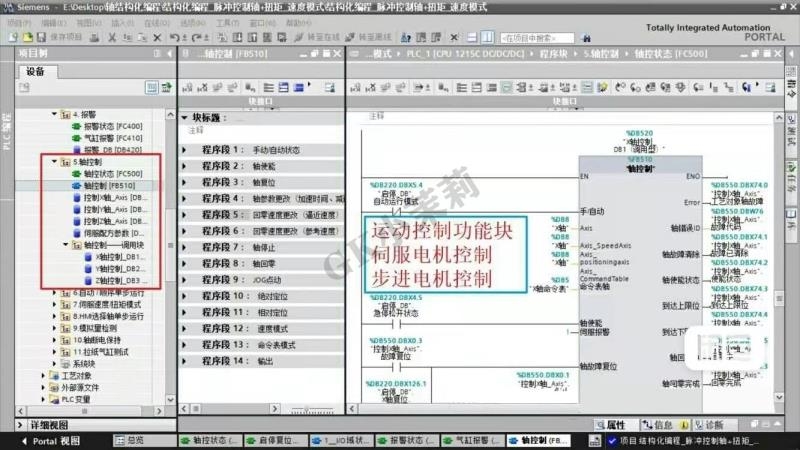Open 轴控状态 [FC500] block in tree
This screenshot has height=450, width=800.
click(113, 174)
